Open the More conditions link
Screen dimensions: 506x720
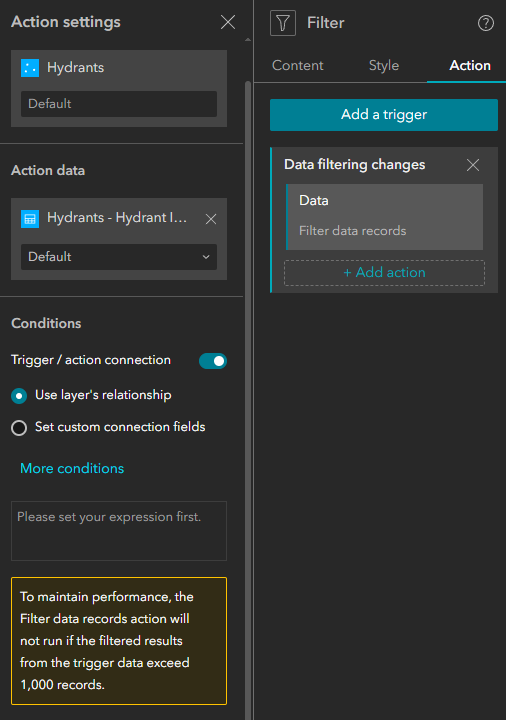pyautogui.click(x=72, y=468)
